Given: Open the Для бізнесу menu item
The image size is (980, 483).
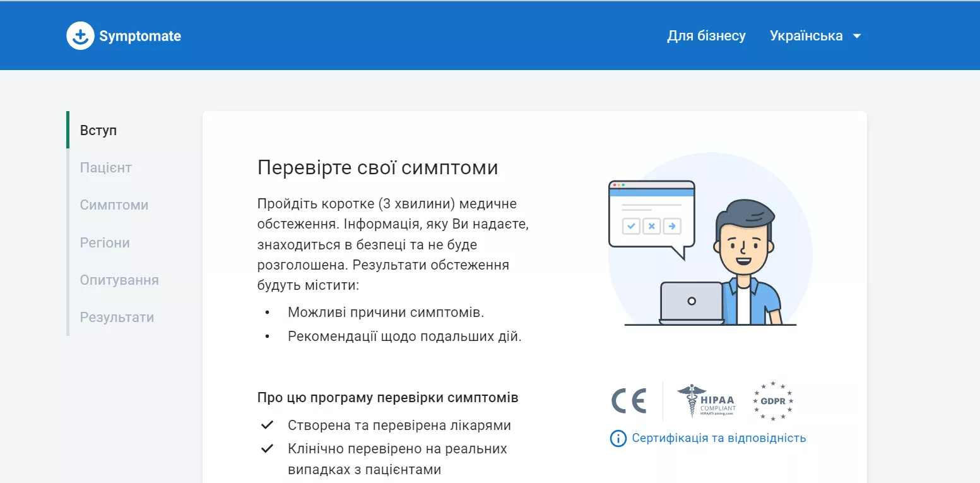Looking at the screenshot, I should (x=706, y=36).
